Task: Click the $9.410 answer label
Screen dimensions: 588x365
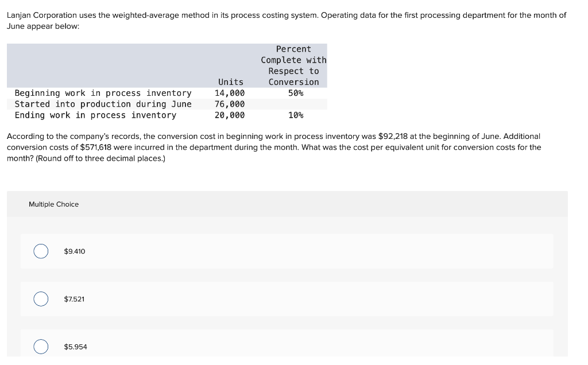Action: tap(75, 251)
